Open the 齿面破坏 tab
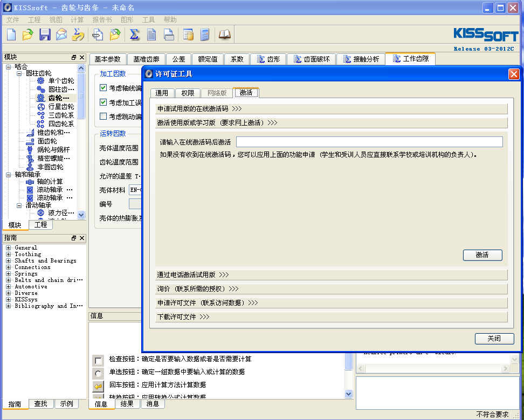 312,59
